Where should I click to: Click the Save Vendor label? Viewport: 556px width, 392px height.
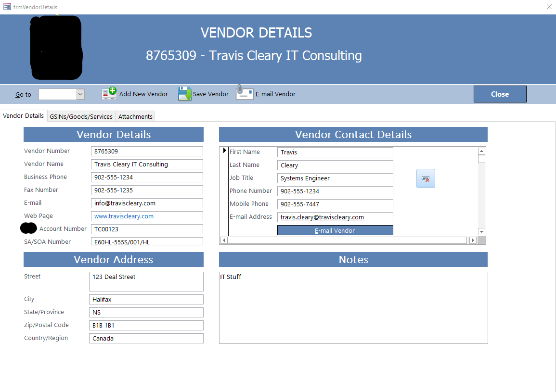pos(211,94)
